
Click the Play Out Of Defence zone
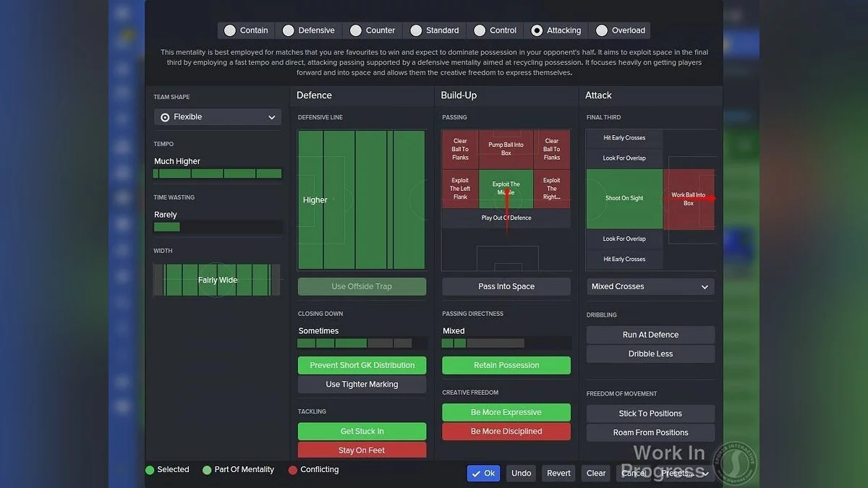pyautogui.click(x=506, y=218)
